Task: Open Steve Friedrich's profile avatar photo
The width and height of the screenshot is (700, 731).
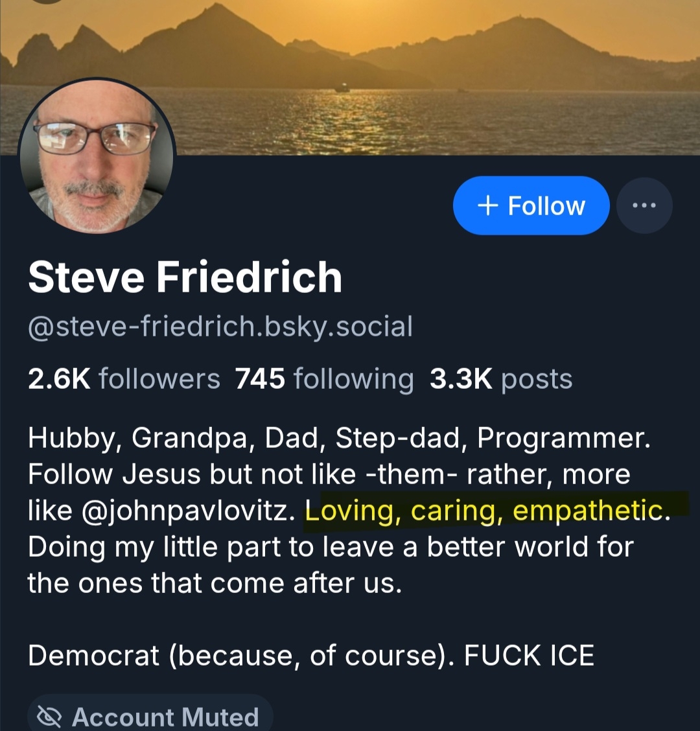Action: click(97, 156)
